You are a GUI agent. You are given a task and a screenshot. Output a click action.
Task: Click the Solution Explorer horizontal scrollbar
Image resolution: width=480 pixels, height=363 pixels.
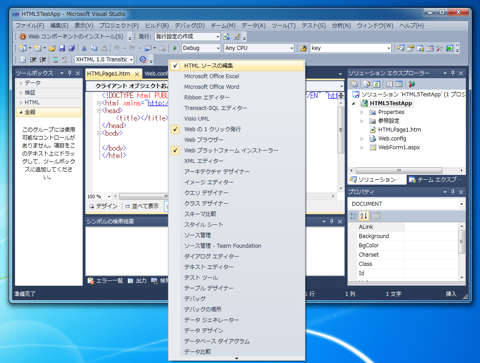pyautogui.click(x=399, y=170)
